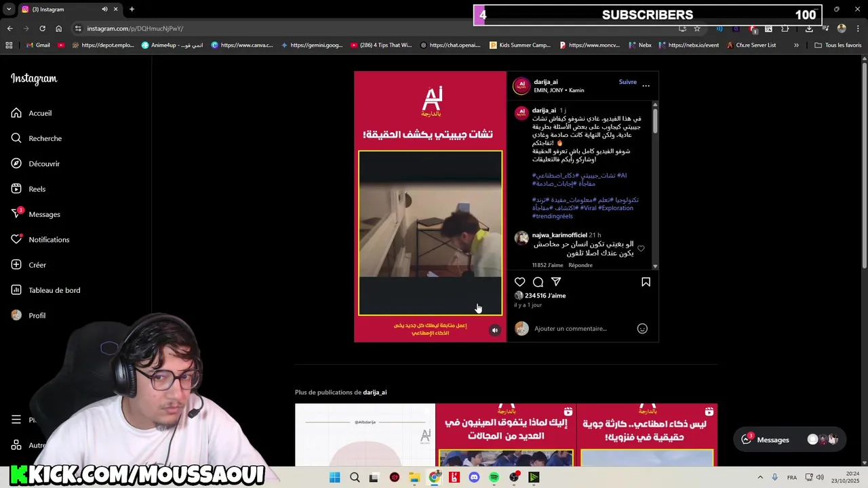
Task: Open Anime4up bookmark
Action: point(172,45)
